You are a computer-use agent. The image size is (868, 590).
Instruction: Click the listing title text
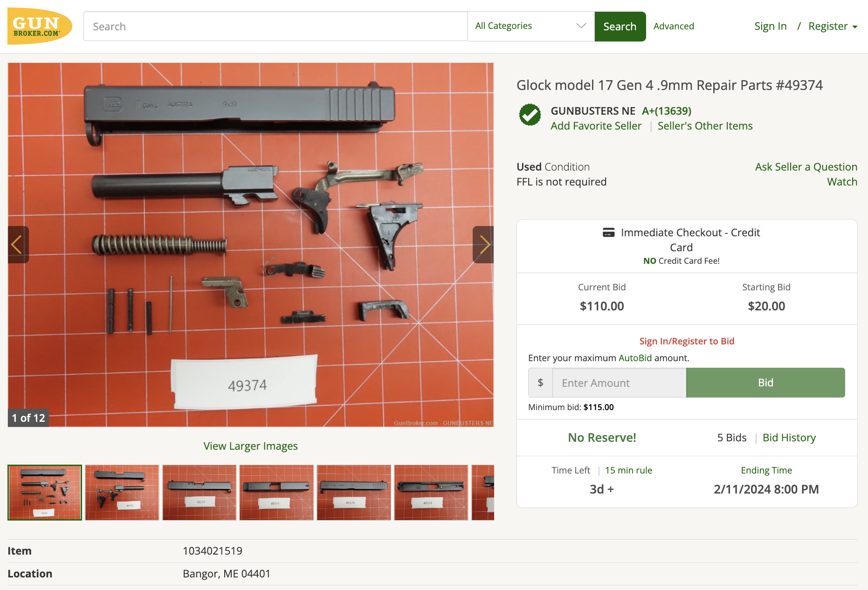[669, 85]
